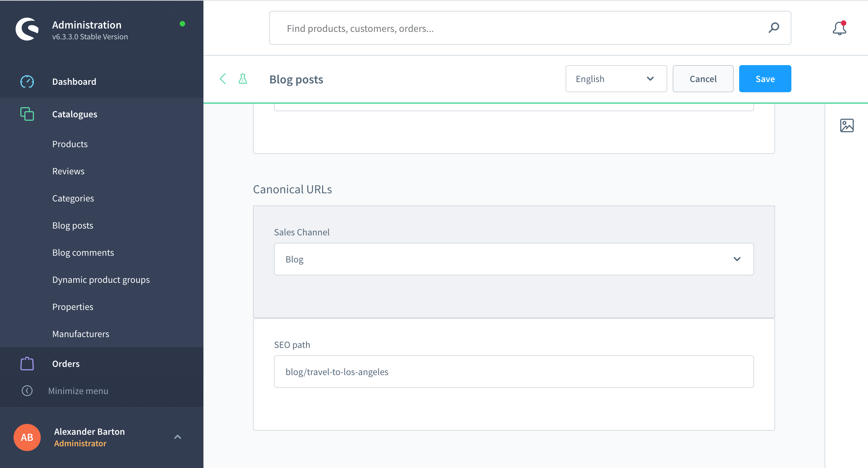Select Blog comments menu item
The image size is (868, 468).
[x=83, y=252]
